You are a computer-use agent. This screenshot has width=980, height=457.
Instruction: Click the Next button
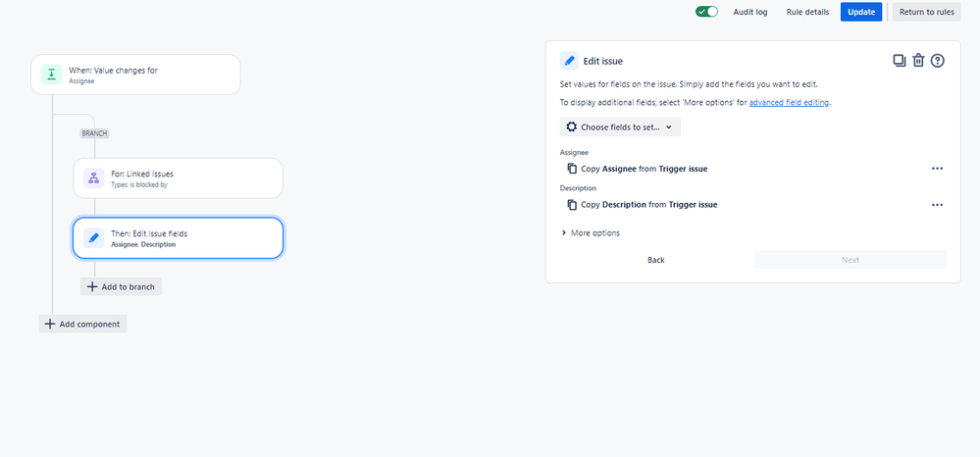[x=850, y=260]
